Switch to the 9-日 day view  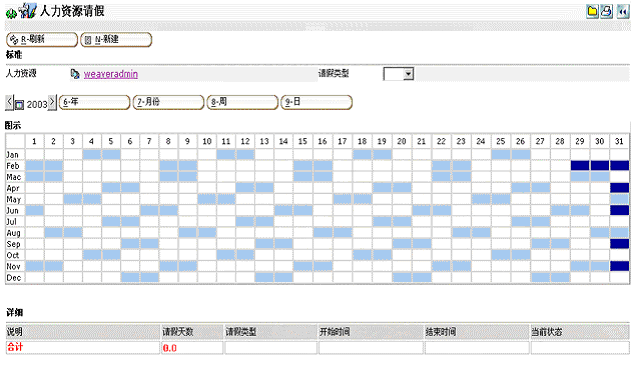(317, 102)
